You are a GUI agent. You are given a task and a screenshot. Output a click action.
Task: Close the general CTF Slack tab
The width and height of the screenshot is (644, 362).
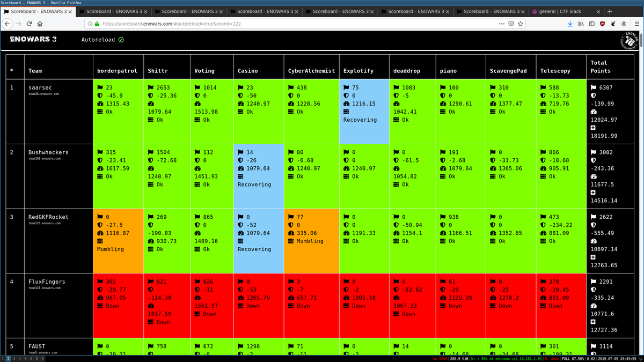pos(598,11)
